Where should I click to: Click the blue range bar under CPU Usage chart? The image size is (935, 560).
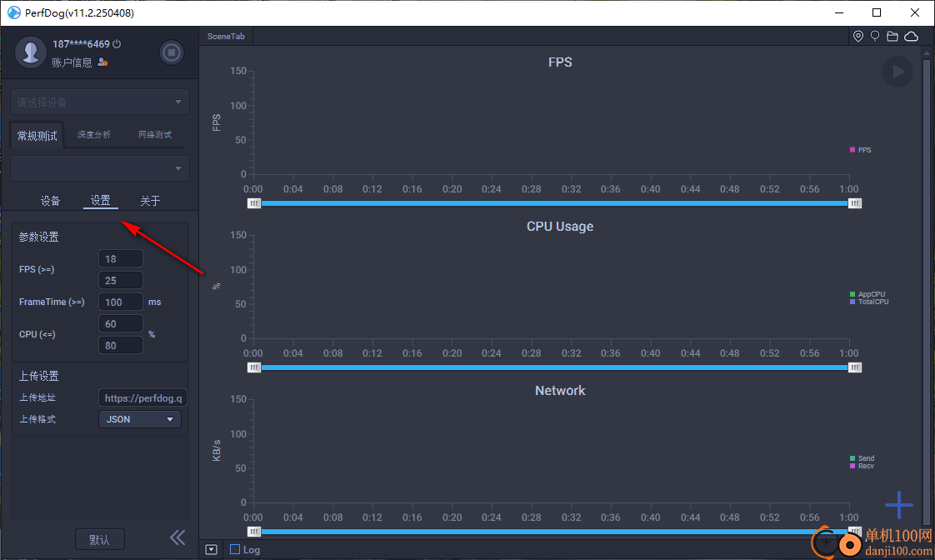pyautogui.click(x=554, y=367)
